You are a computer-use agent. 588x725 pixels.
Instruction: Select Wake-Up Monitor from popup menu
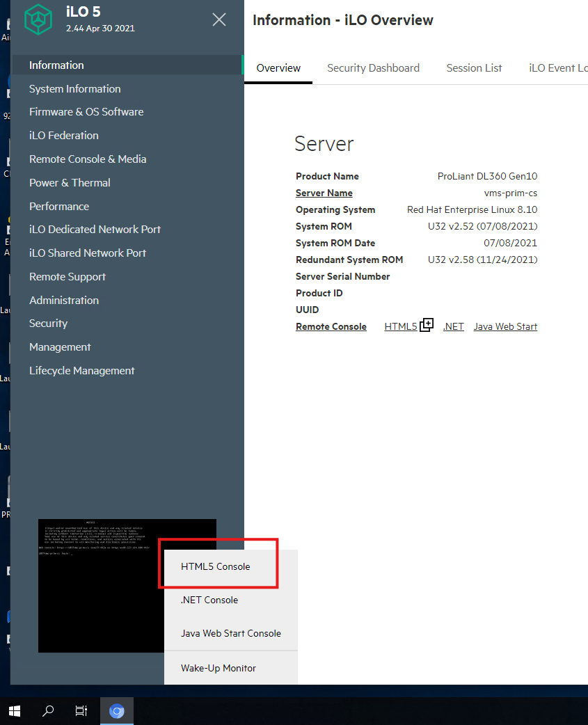click(x=218, y=668)
